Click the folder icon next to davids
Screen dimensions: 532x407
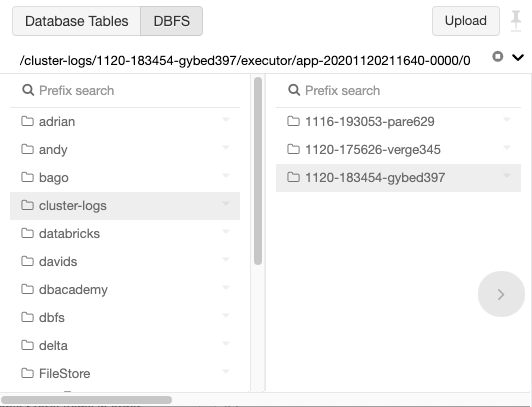[x=27, y=261]
